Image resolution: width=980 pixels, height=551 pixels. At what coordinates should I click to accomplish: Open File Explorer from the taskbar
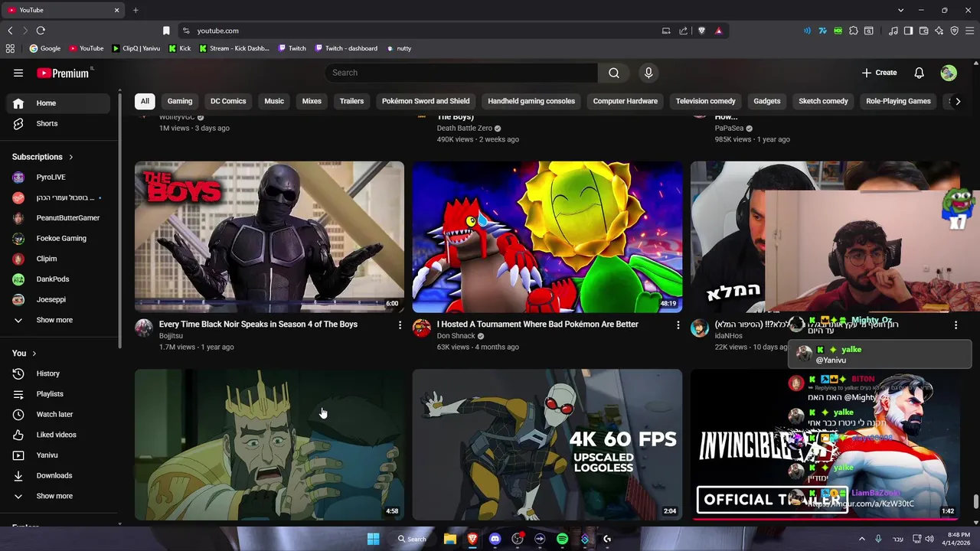450,539
